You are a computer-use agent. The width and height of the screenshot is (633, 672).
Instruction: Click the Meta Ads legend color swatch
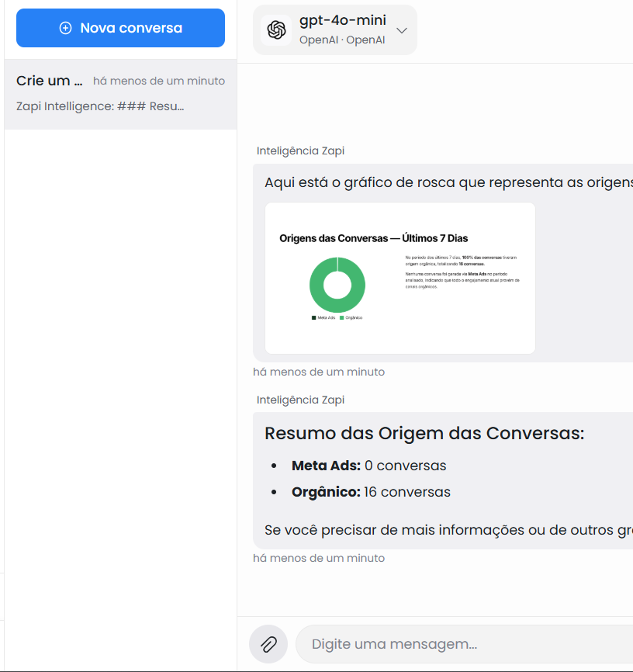tap(313, 317)
